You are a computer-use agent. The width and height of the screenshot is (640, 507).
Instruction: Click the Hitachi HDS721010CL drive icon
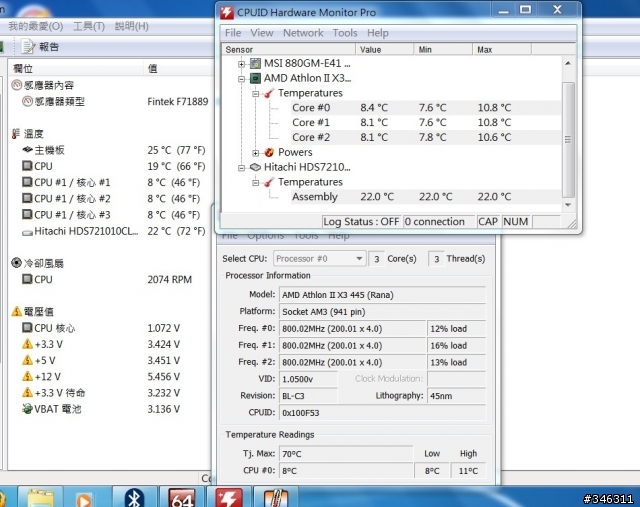[27, 233]
